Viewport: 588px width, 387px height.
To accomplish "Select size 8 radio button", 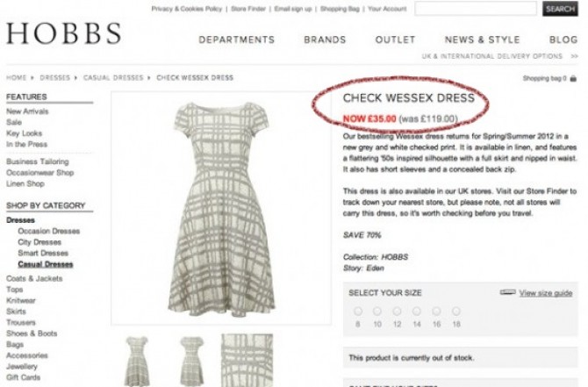I will [x=358, y=312].
